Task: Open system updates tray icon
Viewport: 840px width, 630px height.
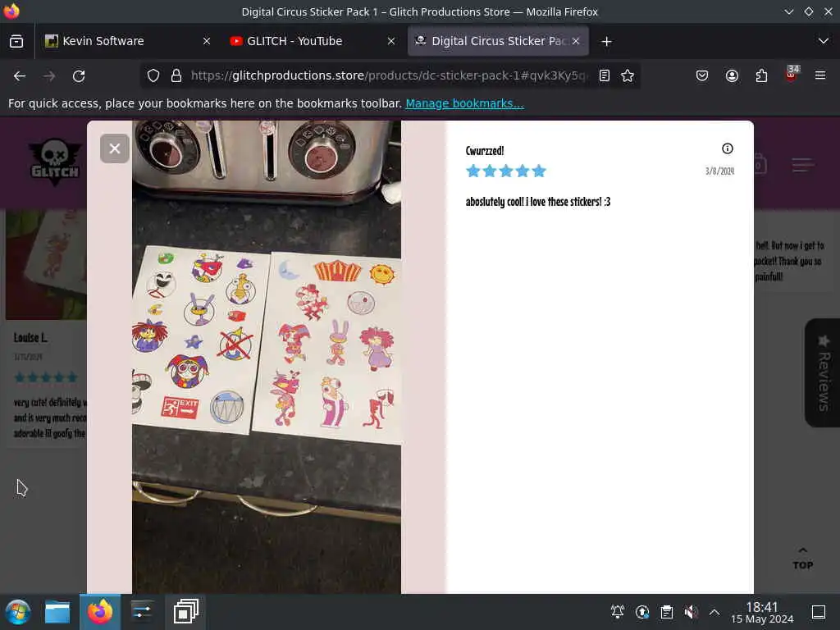Action: [641, 611]
